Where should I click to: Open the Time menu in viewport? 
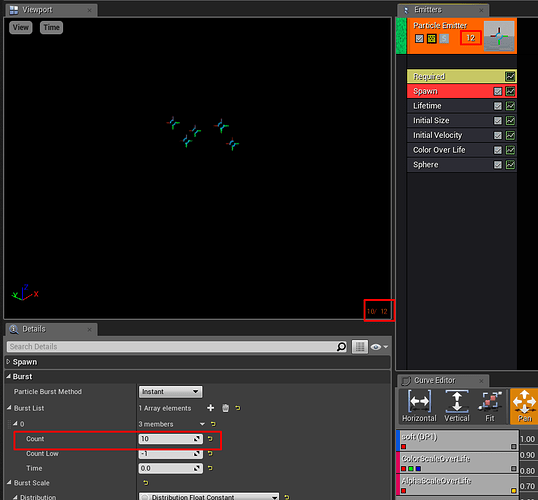(51, 27)
